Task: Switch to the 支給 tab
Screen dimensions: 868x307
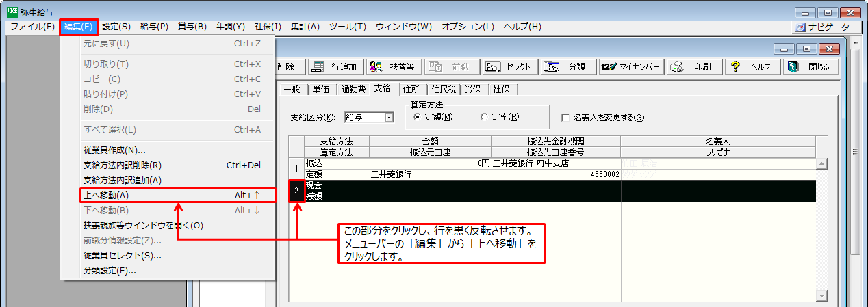Action: [383, 88]
